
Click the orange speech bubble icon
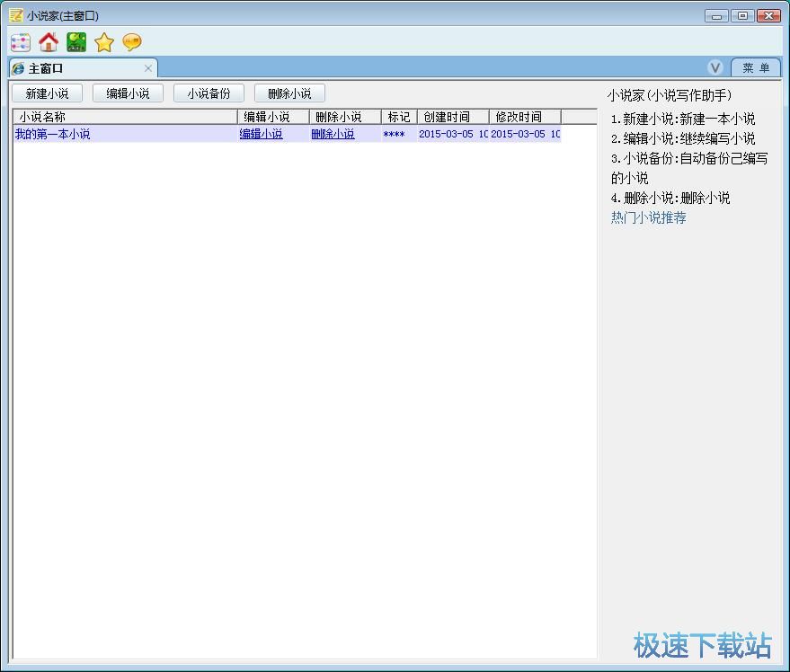[132, 42]
